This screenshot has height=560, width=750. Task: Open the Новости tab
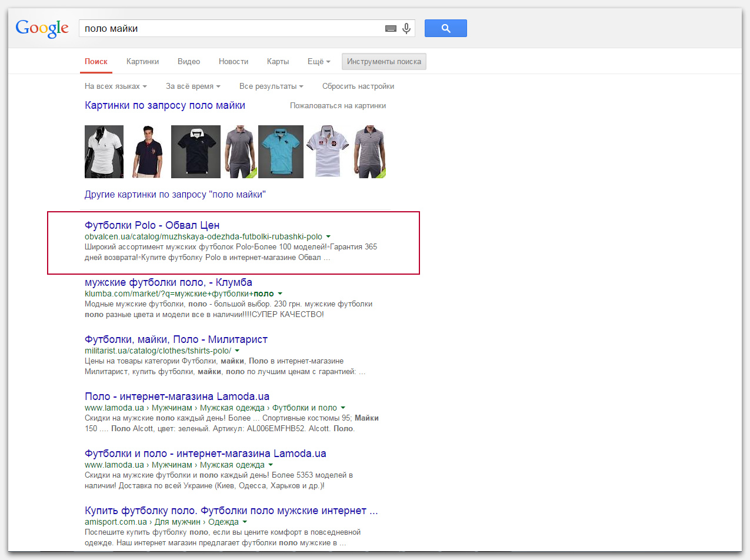(x=234, y=61)
